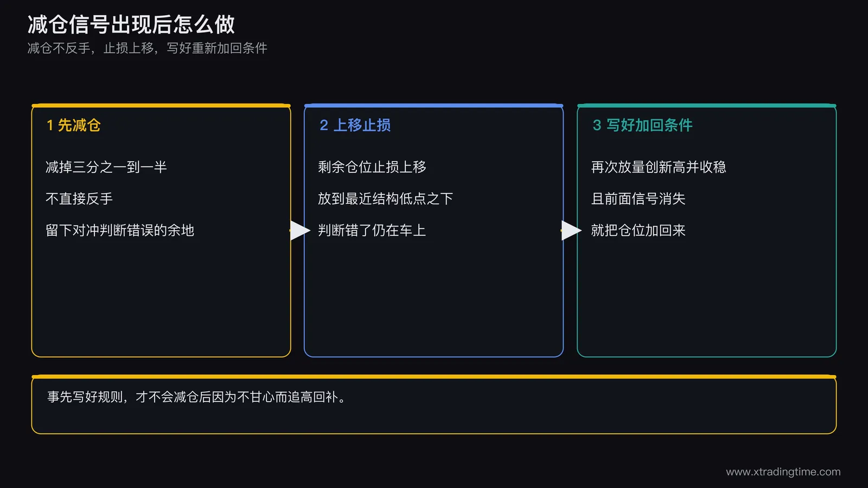Select the heading 3 写好加回条件
The image size is (868, 488).
click(642, 125)
